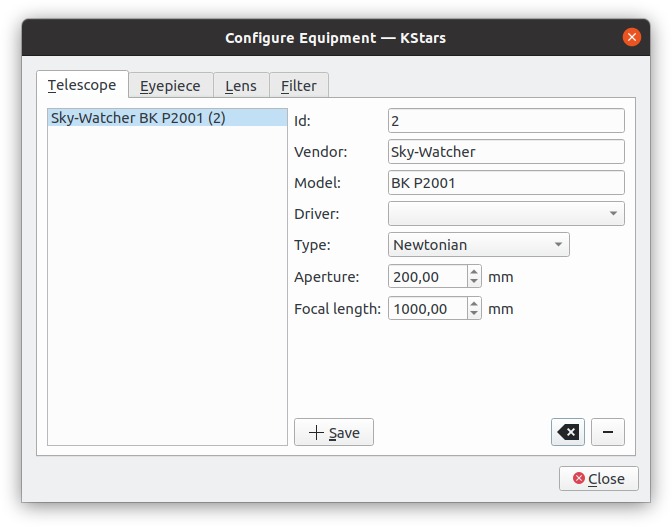Image resolution: width=672 pixels, height=527 pixels.
Task: Decrease Focal length with down arrow
Action: click(x=474, y=314)
